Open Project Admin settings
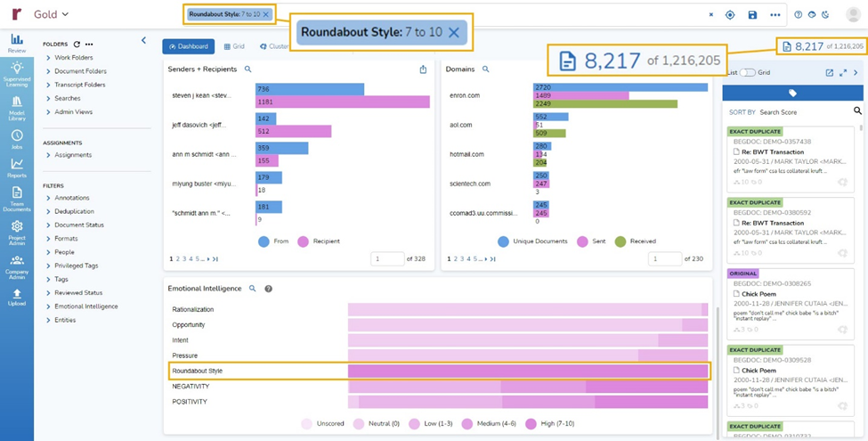 click(x=17, y=233)
